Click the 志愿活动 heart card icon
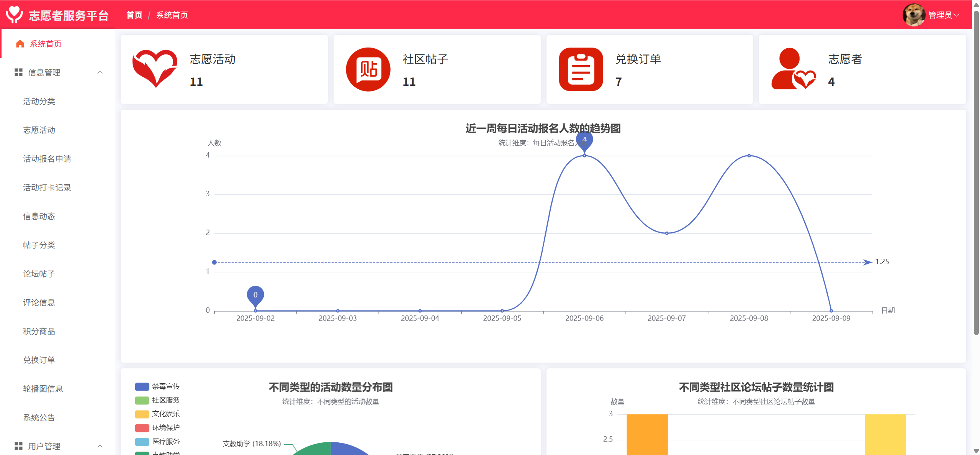The height and width of the screenshot is (455, 980). [x=155, y=69]
